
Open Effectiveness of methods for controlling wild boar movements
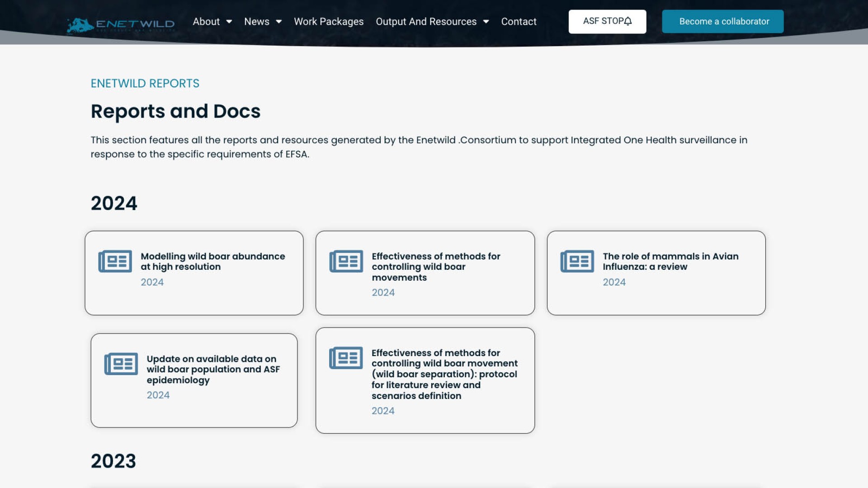tap(436, 267)
